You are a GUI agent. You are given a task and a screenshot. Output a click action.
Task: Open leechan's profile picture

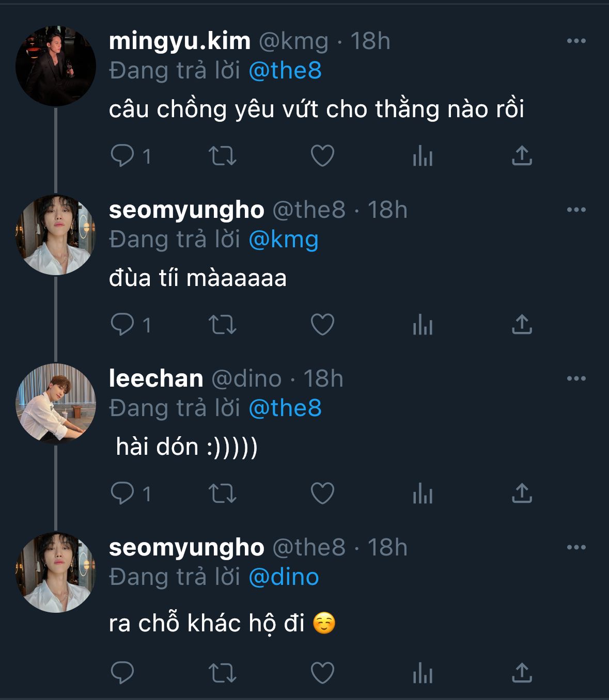pos(56,403)
